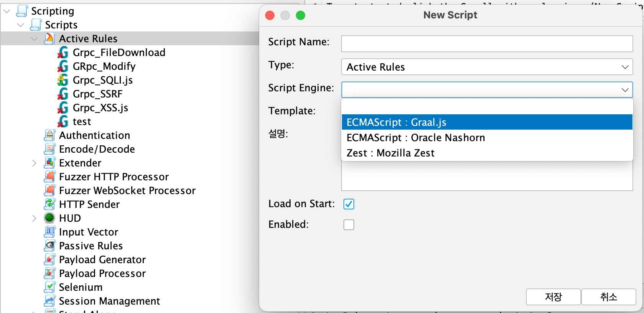Focus the Script Name input field

(487, 44)
